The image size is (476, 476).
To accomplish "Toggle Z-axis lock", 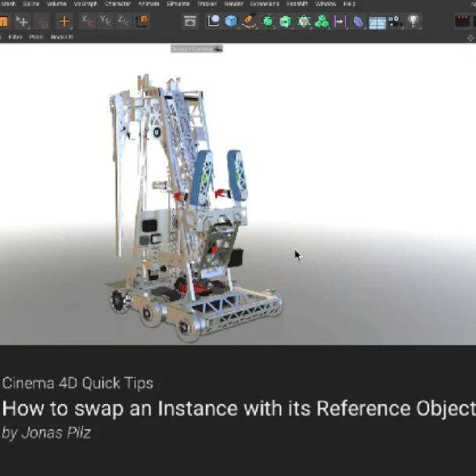I will point(125,21).
